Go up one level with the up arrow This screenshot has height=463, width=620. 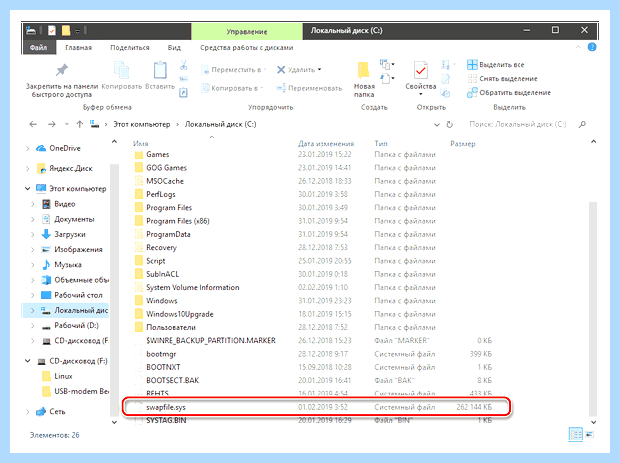tap(79, 124)
